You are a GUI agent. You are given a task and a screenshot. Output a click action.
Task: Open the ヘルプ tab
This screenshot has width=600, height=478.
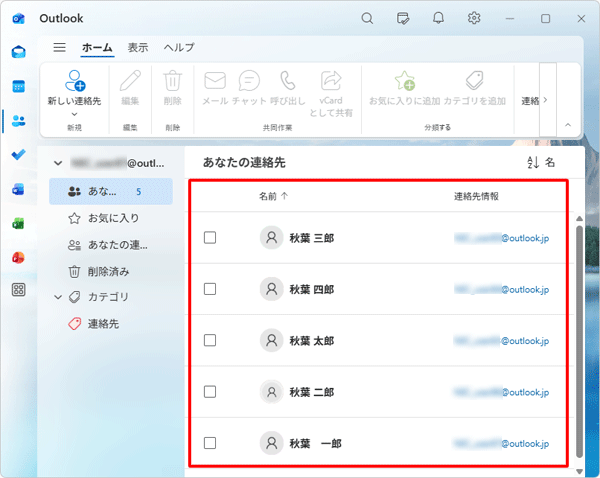pyautogui.click(x=179, y=48)
